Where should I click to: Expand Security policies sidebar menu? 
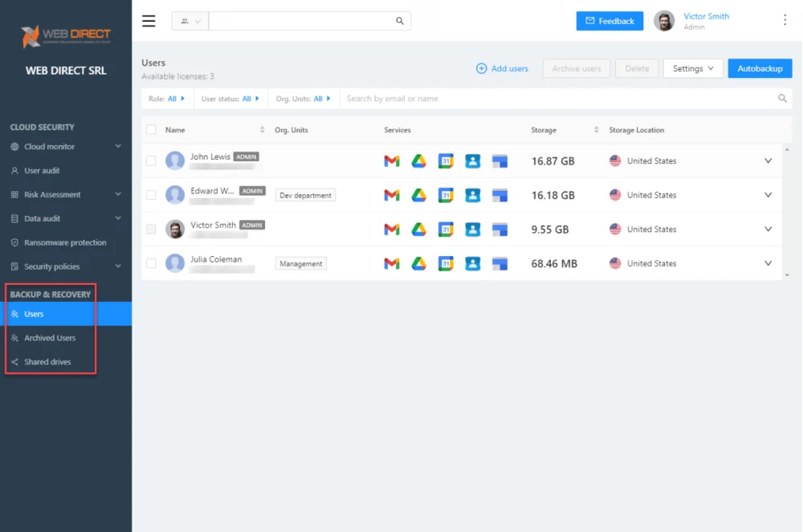[x=66, y=267]
